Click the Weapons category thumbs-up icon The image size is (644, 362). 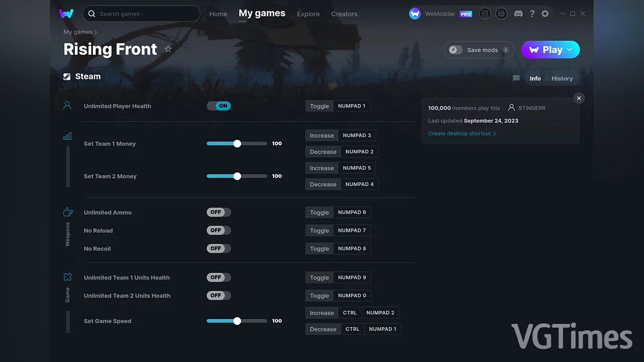[x=68, y=212]
